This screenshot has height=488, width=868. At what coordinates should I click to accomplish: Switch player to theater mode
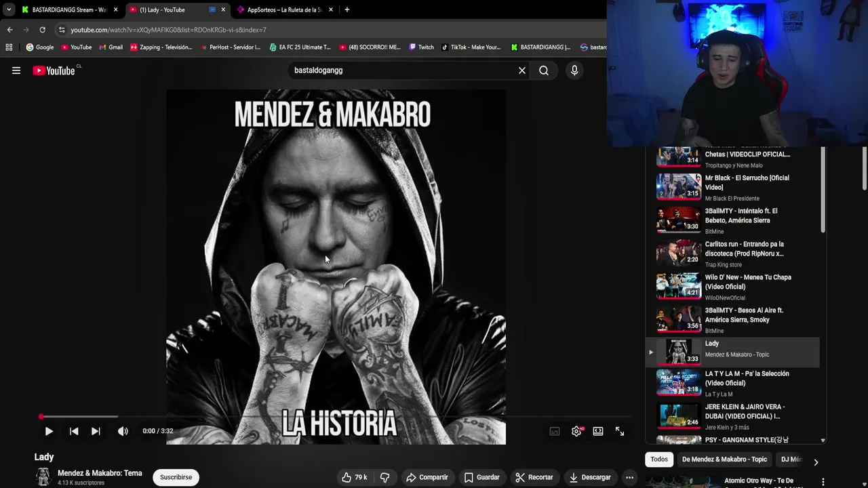[598, 431]
